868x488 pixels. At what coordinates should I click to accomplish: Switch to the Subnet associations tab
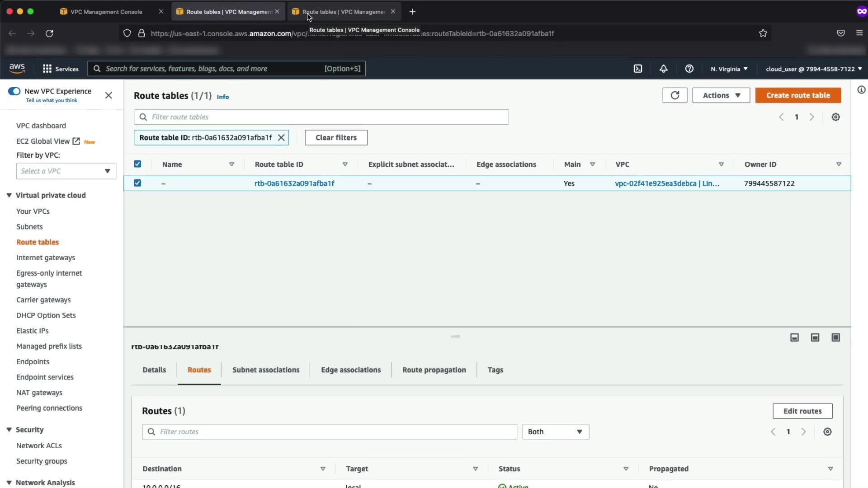click(x=266, y=370)
